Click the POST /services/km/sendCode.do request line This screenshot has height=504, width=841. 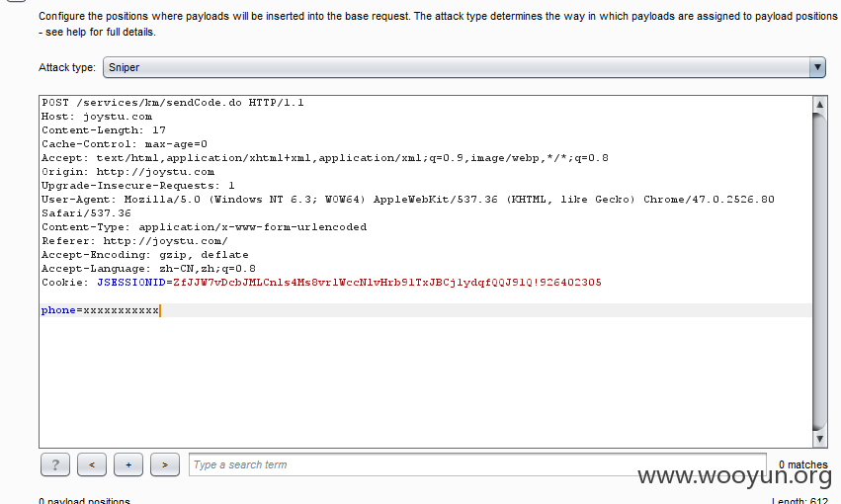pyautogui.click(x=173, y=103)
